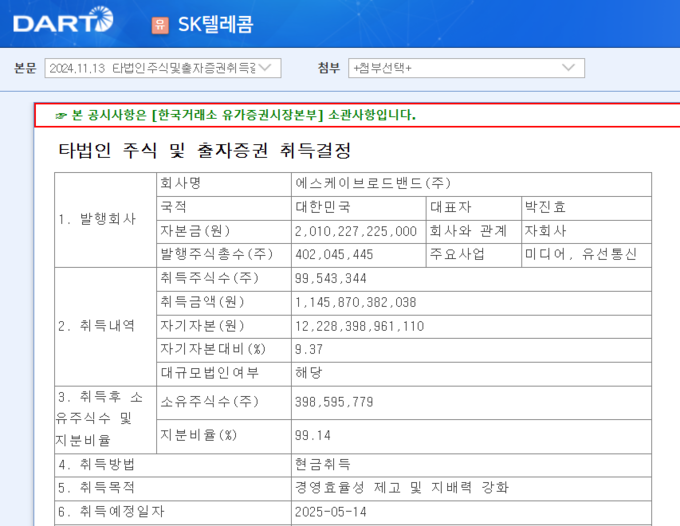The width and height of the screenshot is (680, 526).
Task: Click the label 5. 취득목적
Action: coord(96,488)
